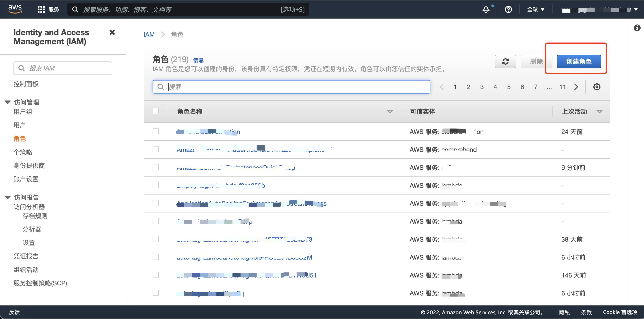Open 服务控制策略(SCP) in sidebar

[40, 283]
